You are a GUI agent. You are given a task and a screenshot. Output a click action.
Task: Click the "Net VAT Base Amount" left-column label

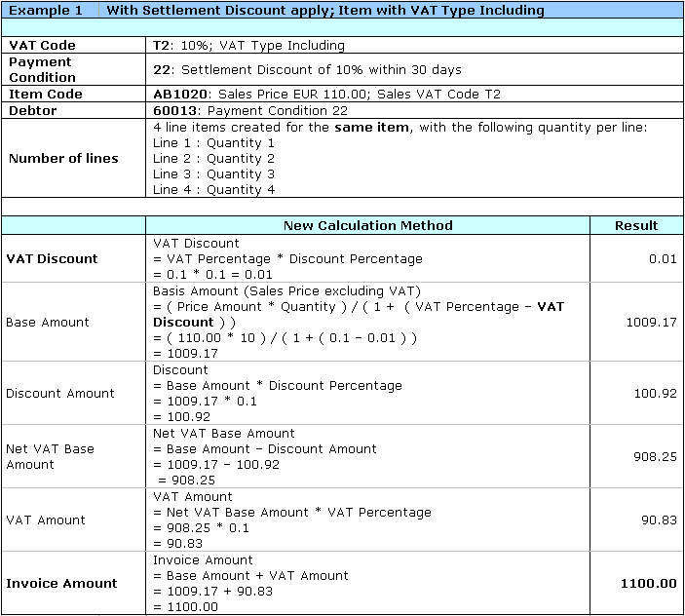point(51,457)
